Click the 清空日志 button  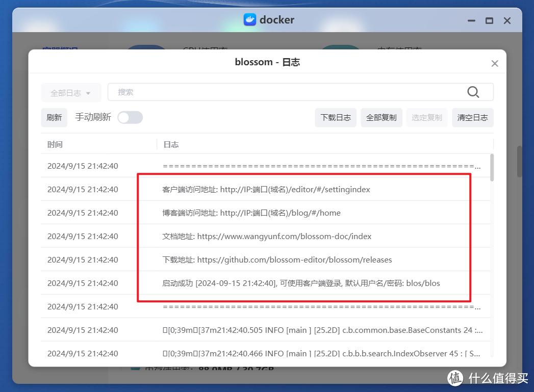coord(472,117)
